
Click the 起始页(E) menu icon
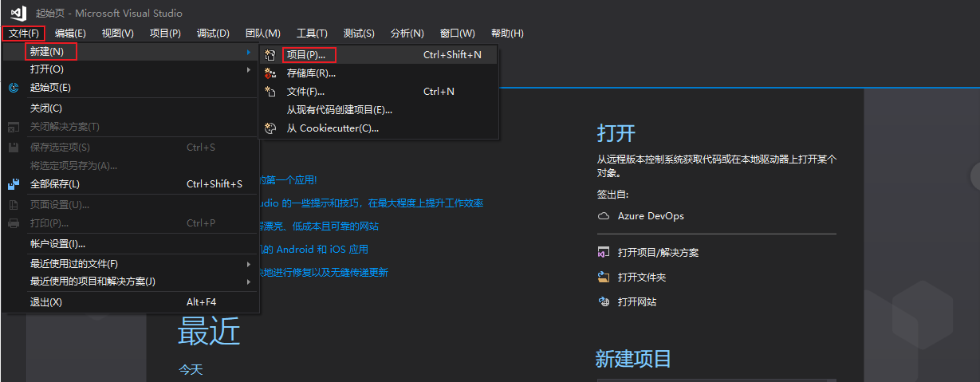pyautogui.click(x=14, y=88)
